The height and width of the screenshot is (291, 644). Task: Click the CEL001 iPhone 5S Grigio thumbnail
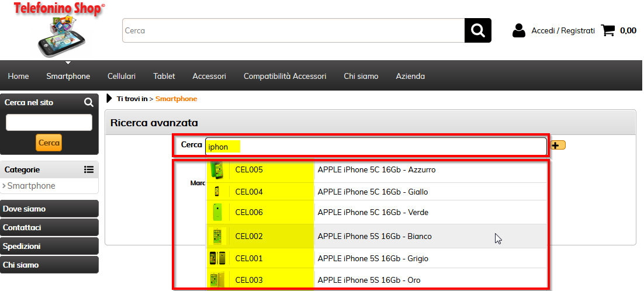click(x=217, y=258)
